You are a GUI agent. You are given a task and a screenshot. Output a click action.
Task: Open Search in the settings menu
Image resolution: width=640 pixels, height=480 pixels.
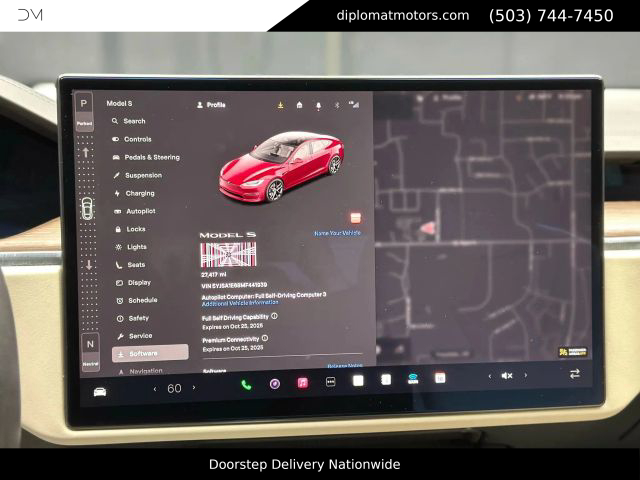(x=129, y=121)
